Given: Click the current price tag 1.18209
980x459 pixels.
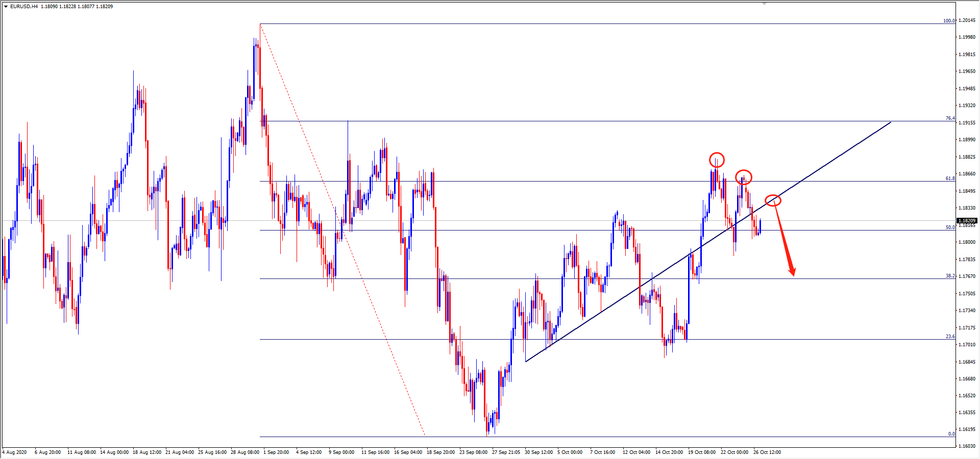Looking at the screenshot, I should point(967,221).
